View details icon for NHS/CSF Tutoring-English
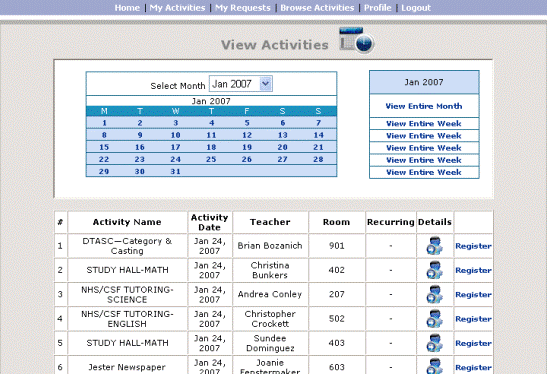 [x=434, y=319]
